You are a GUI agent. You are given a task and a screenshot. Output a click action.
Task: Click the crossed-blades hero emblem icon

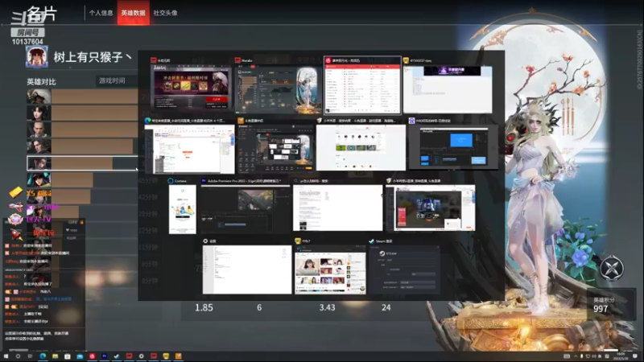pyautogui.click(x=612, y=269)
